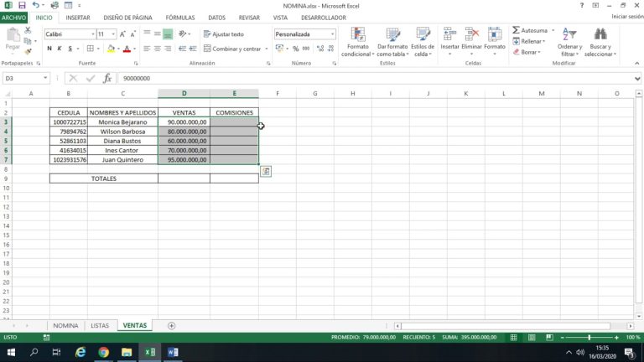Open Word from the Windows taskbar
This screenshot has width=644, height=362.
click(x=174, y=352)
